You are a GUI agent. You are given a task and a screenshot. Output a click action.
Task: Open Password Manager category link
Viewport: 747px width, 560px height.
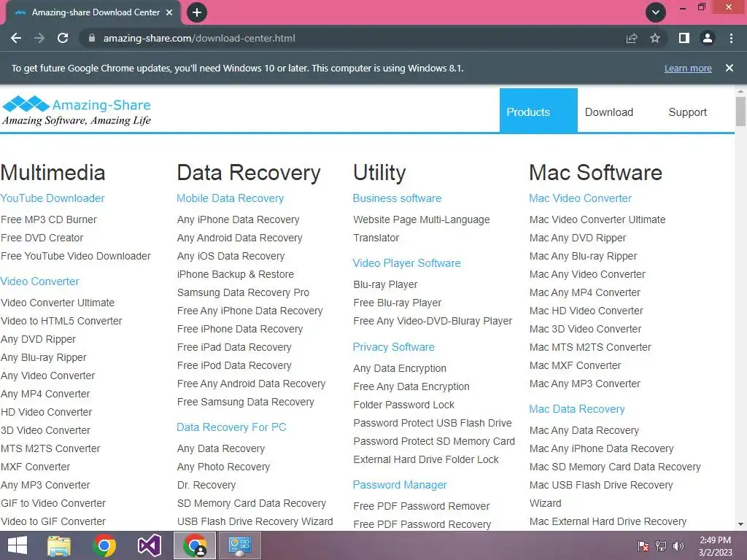(x=400, y=485)
